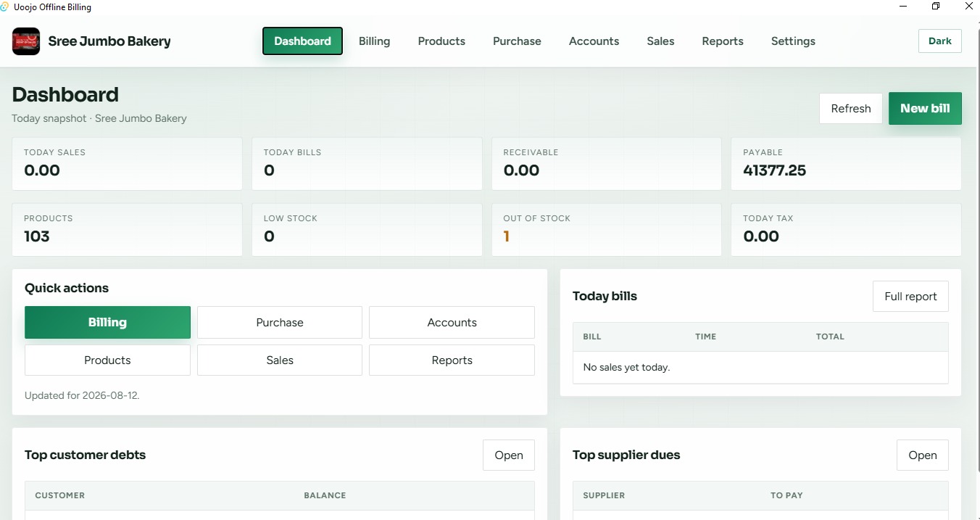This screenshot has width=980, height=520.
Task: Click the Quick actions heading
Action: pos(67,288)
